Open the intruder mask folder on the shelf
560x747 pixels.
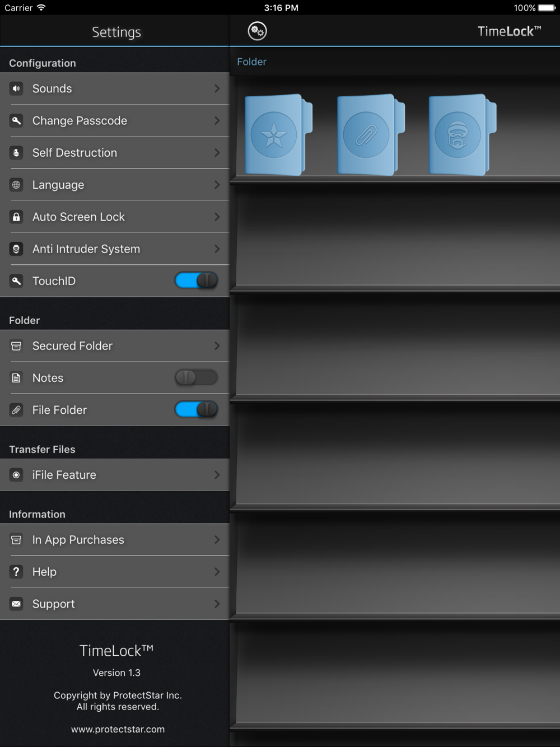tap(462, 135)
